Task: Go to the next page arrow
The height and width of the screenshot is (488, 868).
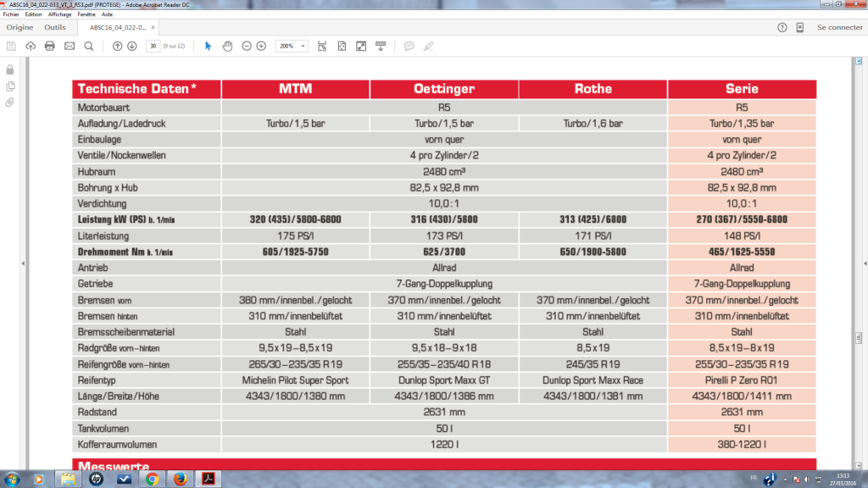Action: tap(132, 46)
